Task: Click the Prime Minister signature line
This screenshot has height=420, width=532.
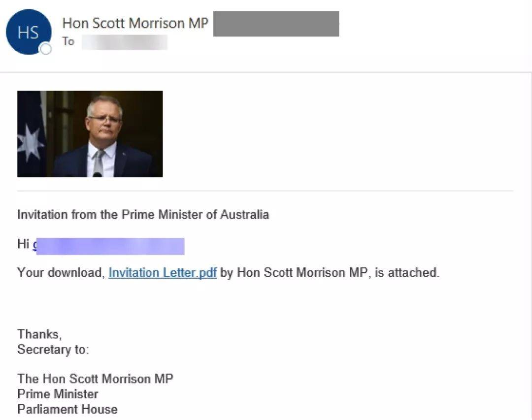Action: pos(58,394)
